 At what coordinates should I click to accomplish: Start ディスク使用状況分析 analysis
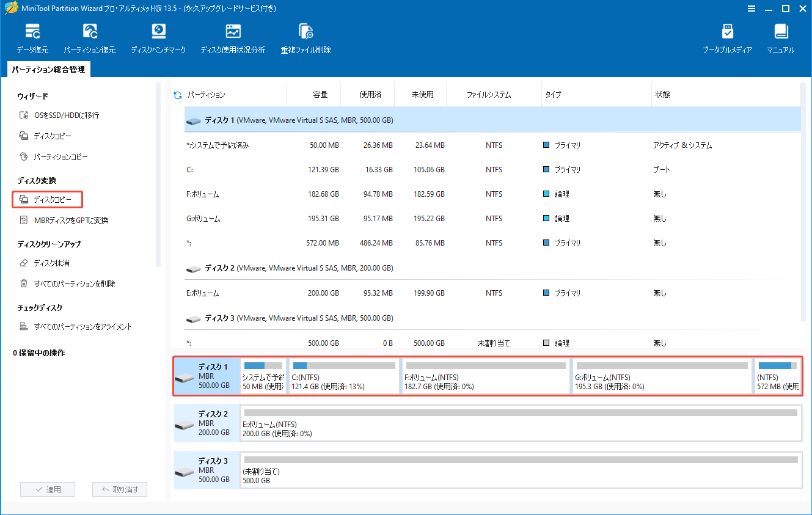(232, 37)
